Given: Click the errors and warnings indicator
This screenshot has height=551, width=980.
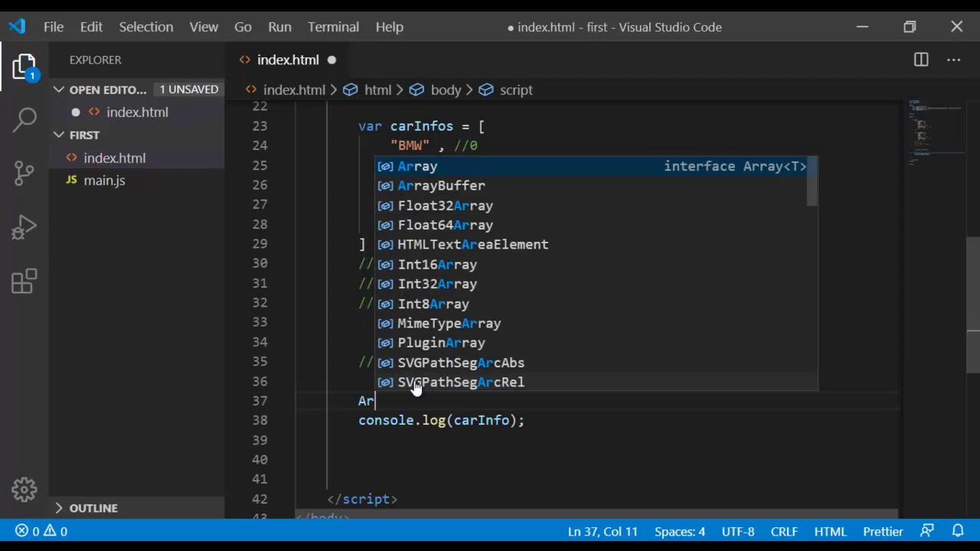Looking at the screenshot, I should click(41, 531).
